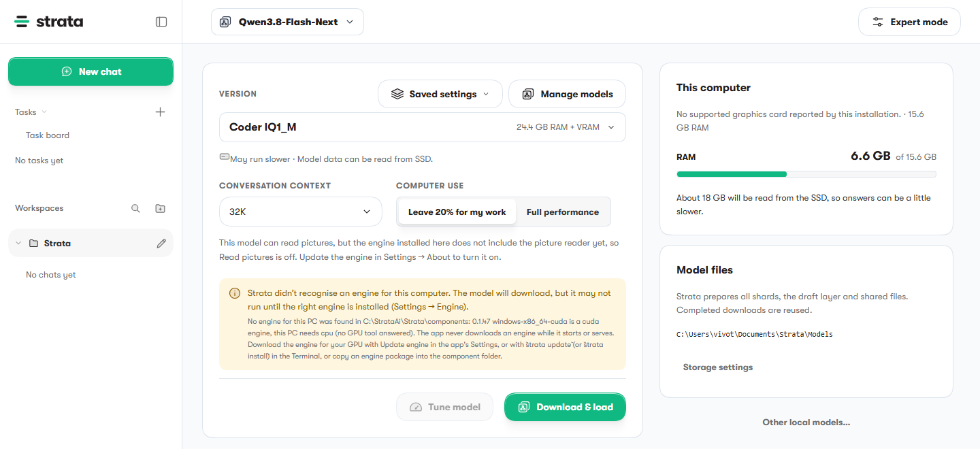Edit Strata workspace with pencil icon

point(161,244)
